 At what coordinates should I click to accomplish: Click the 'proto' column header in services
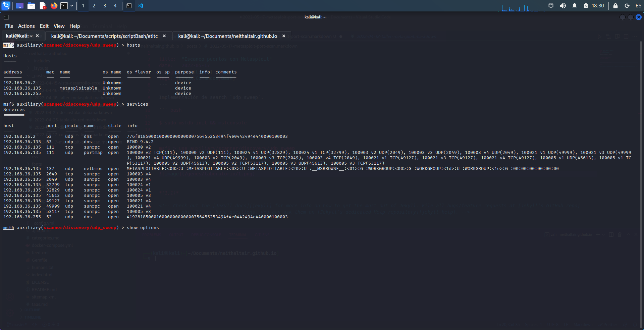(72, 126)
